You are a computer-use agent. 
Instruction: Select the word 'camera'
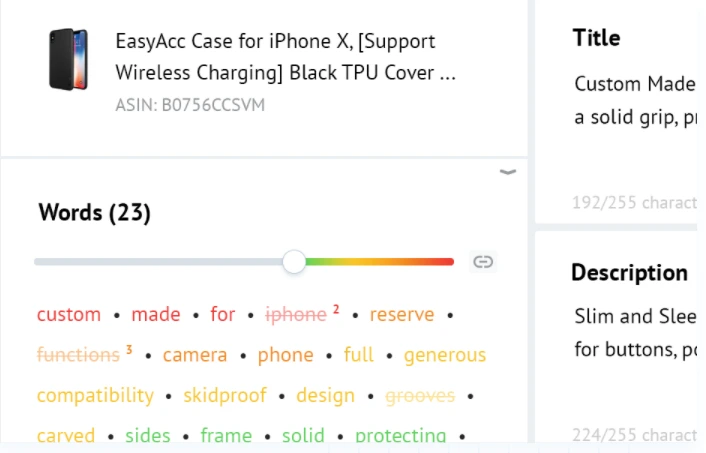195,355
